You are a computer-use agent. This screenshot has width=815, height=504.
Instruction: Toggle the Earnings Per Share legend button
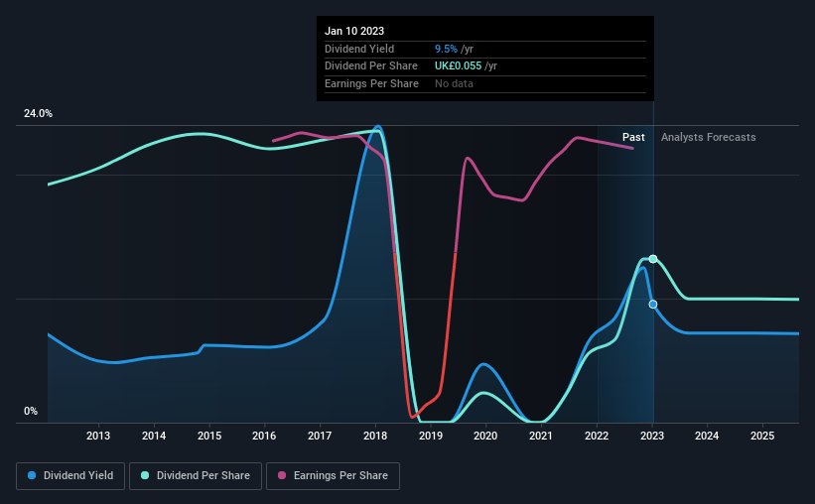(x=333, y=476)
